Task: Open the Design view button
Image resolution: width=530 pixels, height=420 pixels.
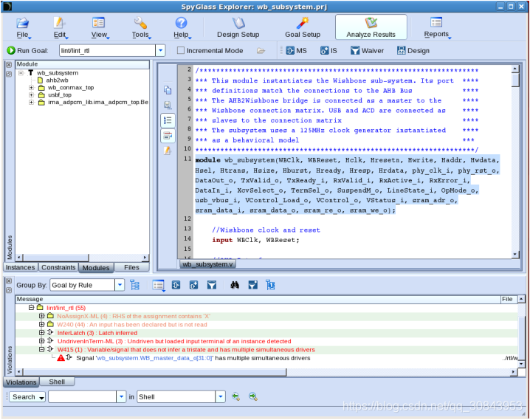Action: 413,51
